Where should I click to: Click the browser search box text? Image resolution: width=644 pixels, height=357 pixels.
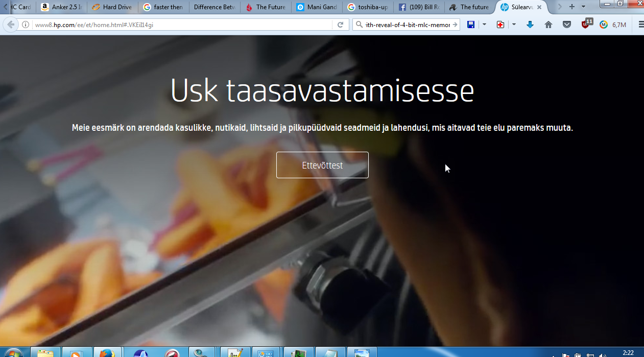click(408, 25)
